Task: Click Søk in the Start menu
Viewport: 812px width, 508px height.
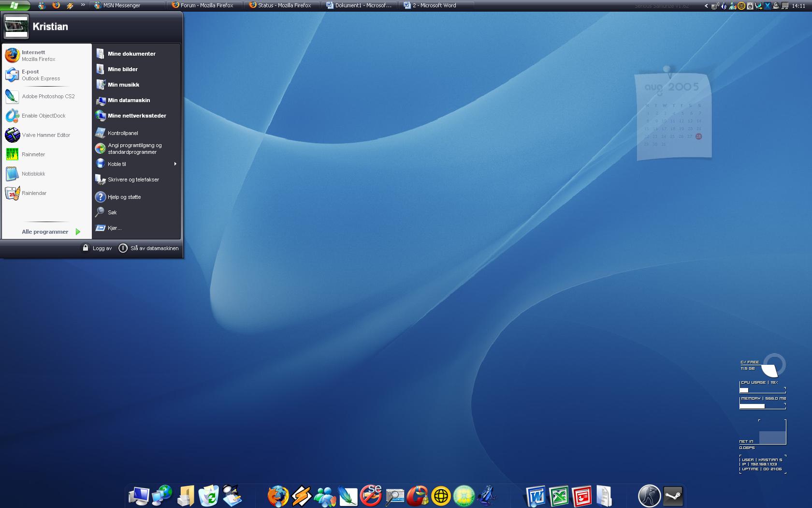Action: (137, 212)
